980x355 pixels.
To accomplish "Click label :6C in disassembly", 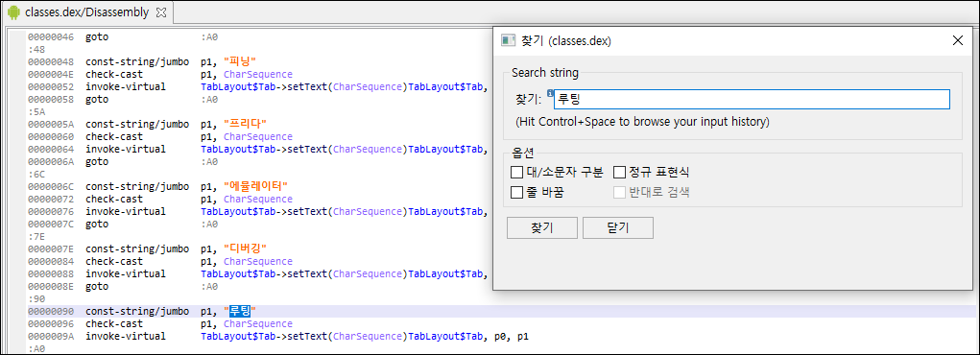I will tap(36, 174).
